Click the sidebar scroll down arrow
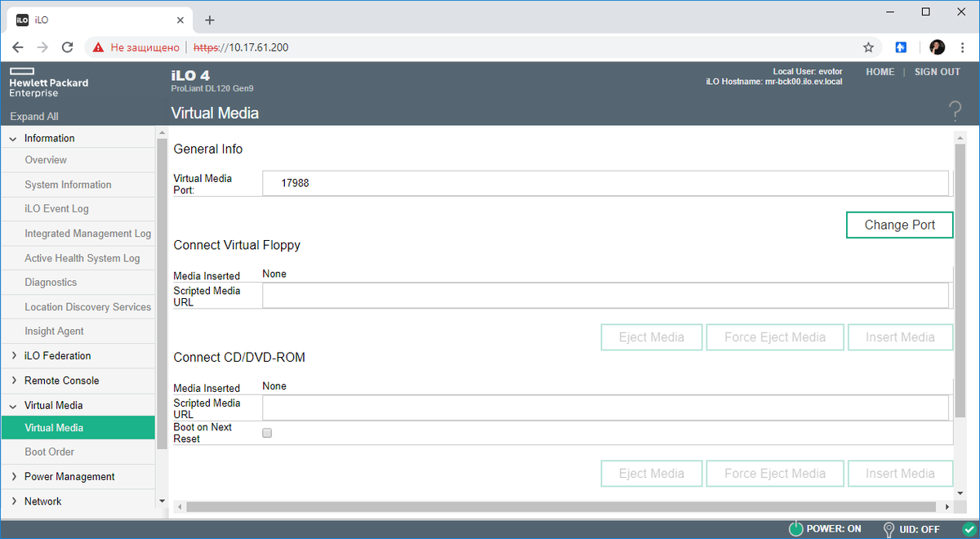980x539 pixels. (x=162, y=501)
